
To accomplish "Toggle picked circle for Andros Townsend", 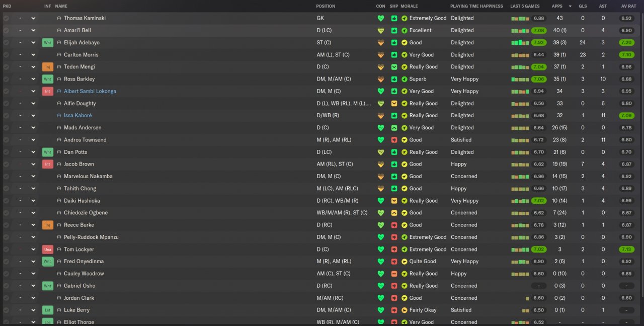I will click(x=6, y=140).
